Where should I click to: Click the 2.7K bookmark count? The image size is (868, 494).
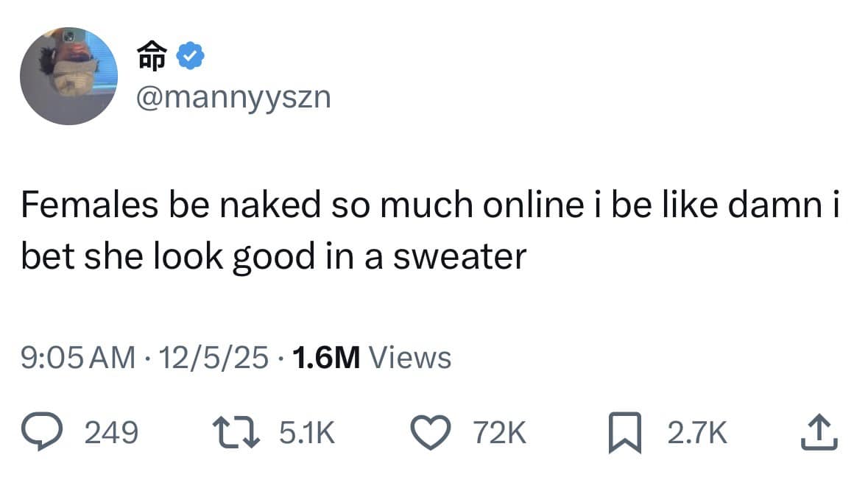[697, 434]
